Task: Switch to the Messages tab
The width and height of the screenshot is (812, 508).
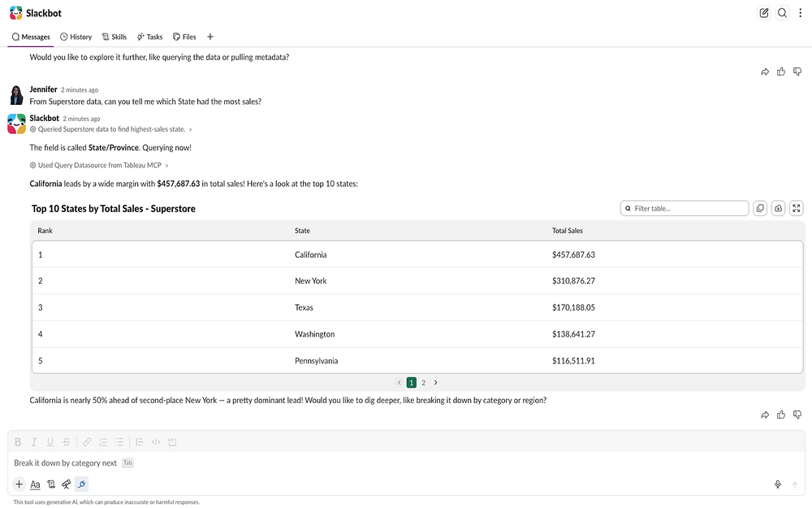Action: 31,37
